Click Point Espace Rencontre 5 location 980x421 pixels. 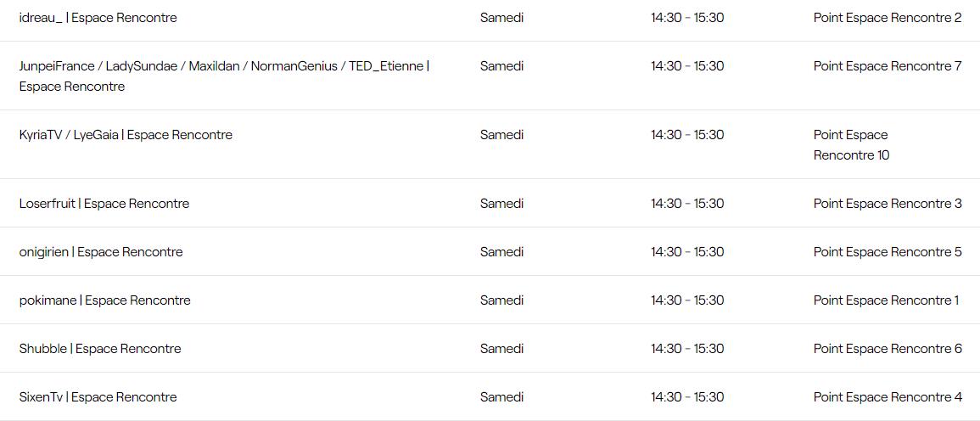(x=887, y=252)
